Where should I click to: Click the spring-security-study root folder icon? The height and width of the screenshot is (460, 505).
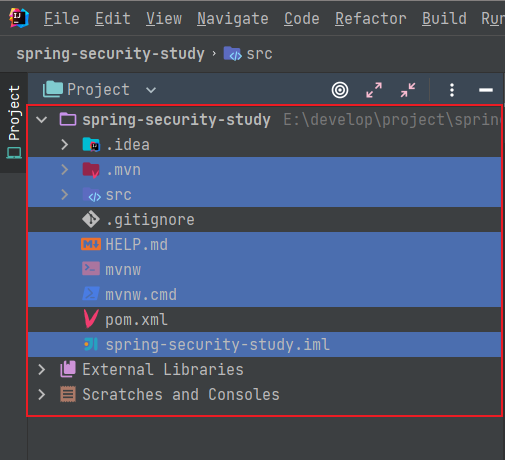pos(68,119)
